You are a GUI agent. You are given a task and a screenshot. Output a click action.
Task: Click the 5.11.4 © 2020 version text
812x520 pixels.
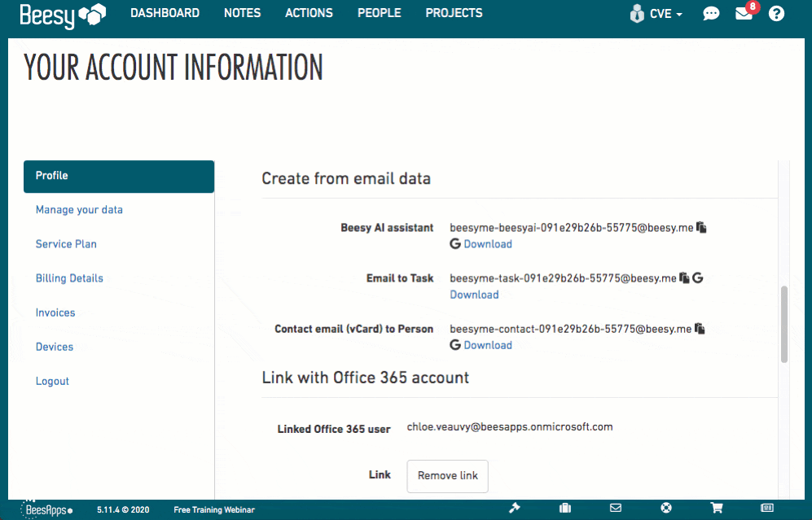click(x=123, y=509)
